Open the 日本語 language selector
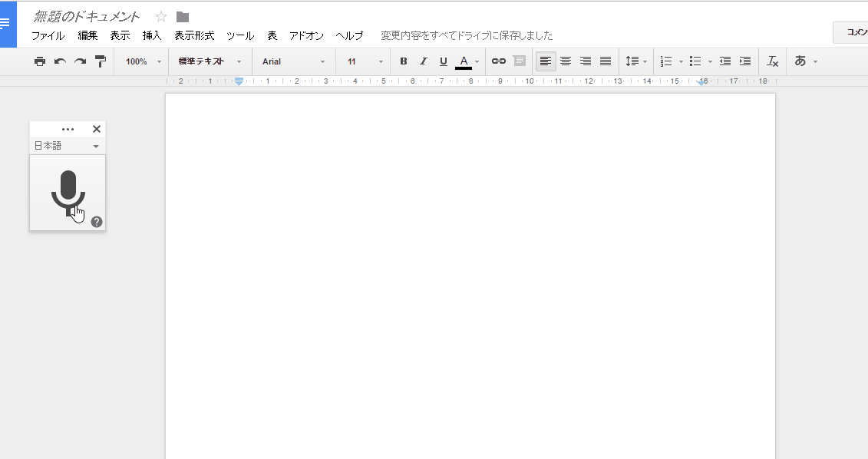The width and height of the screenshot is (868, 459). [x=65, y=146]
